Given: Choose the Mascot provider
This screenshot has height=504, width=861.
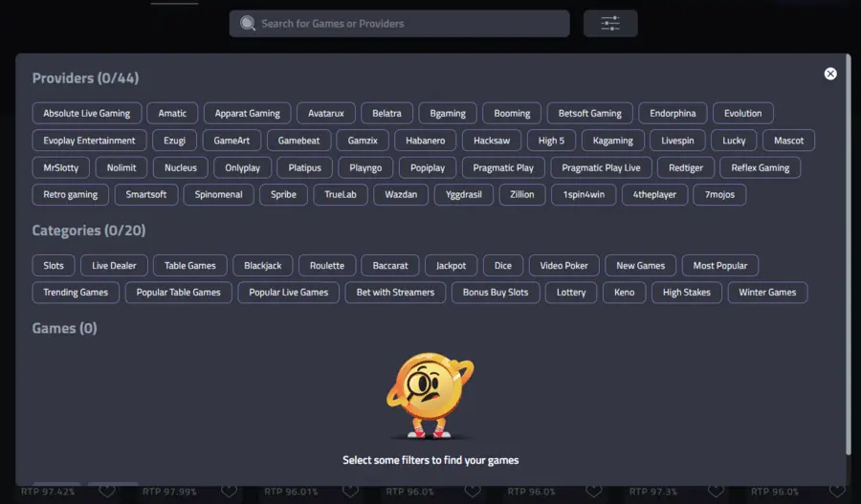Looking at the screenshot, I should pos(788,141).
